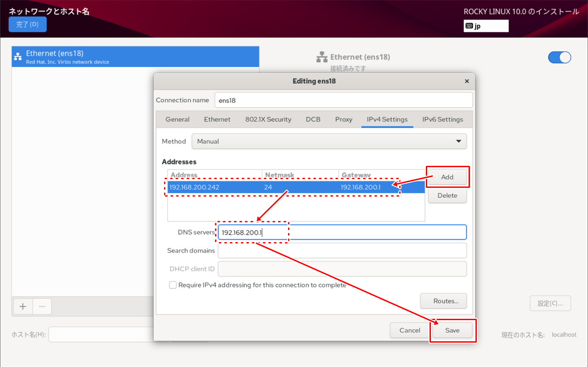Close the Editing ens18 dialog
This screenshot has height=367, width=588.
[467, 81]
